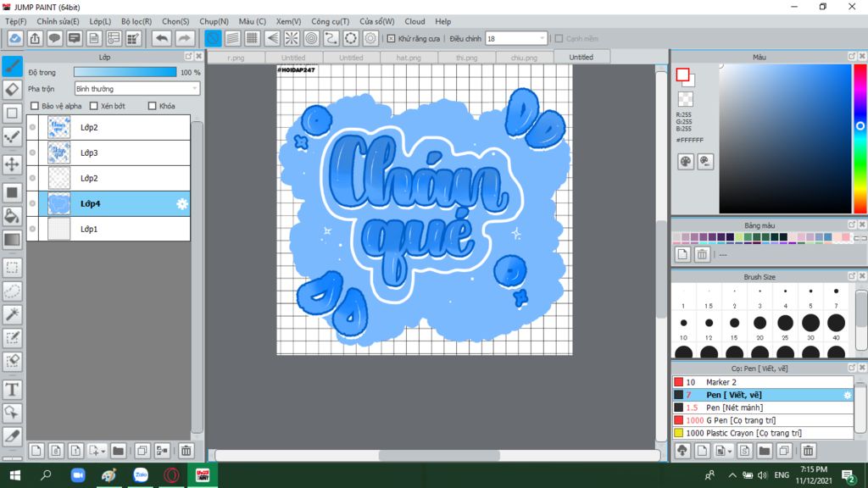Select the Eraser tool
The width and height of the screenshot is (868, 488).
(12, 90)
